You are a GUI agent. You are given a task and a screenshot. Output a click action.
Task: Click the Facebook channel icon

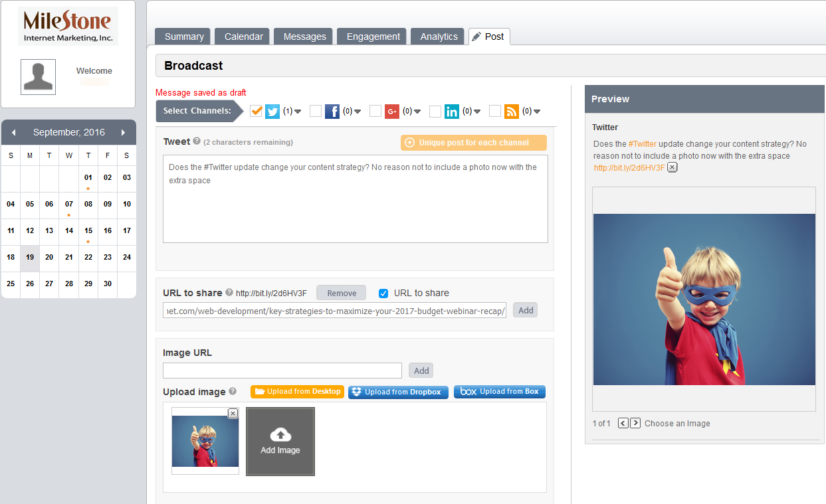coord(332,112)
